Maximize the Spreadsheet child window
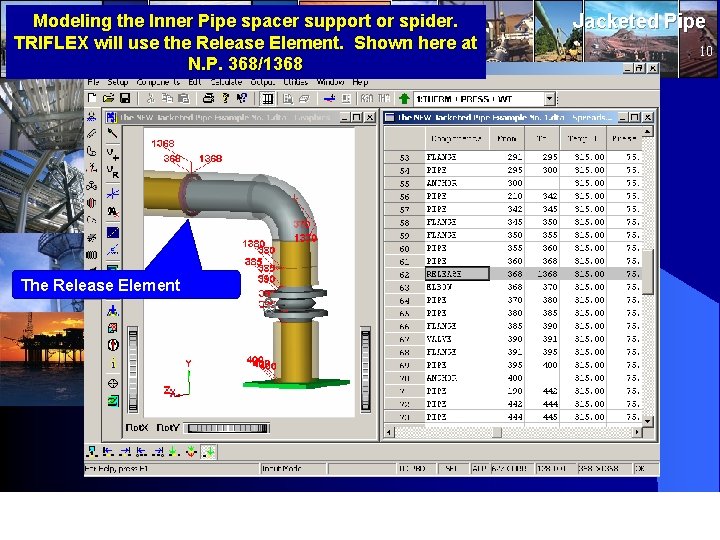This screenshot has width=720, height=540. (635, 118)
